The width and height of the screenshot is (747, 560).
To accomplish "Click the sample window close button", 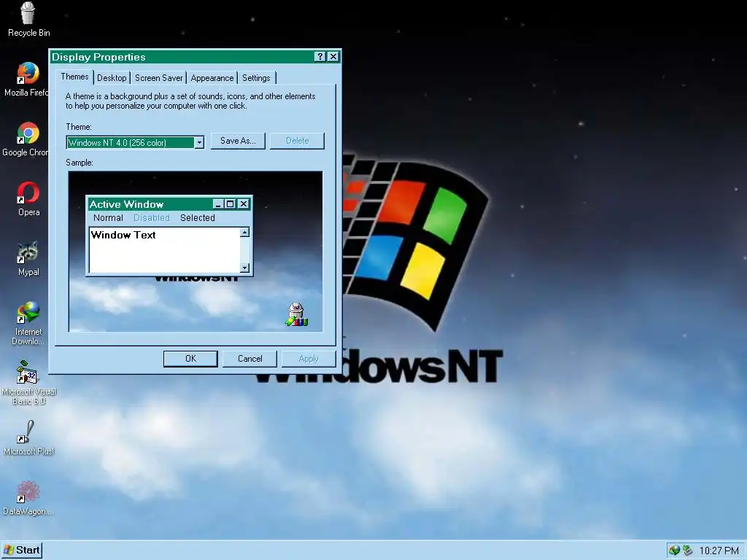I will (x=244, y=204).
